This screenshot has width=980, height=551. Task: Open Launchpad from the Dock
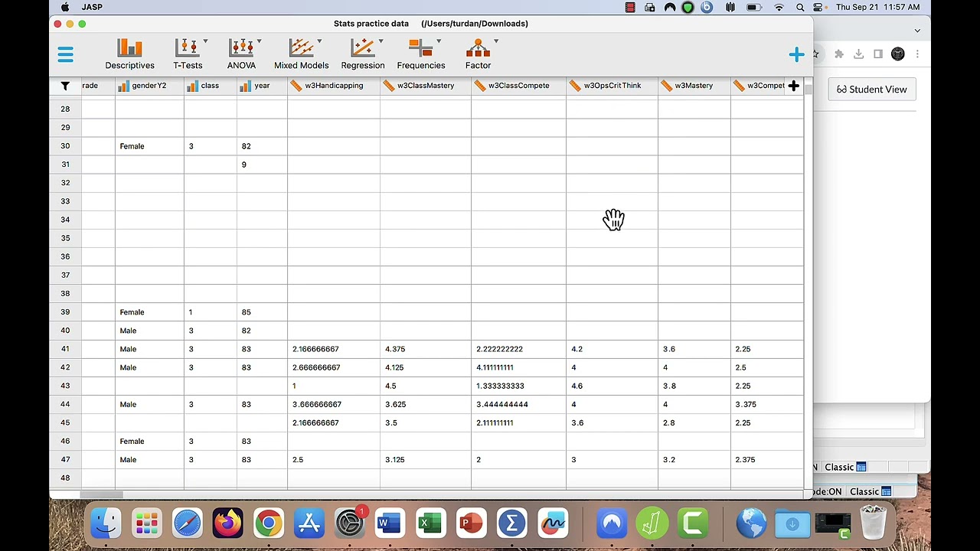click(147, 523)
